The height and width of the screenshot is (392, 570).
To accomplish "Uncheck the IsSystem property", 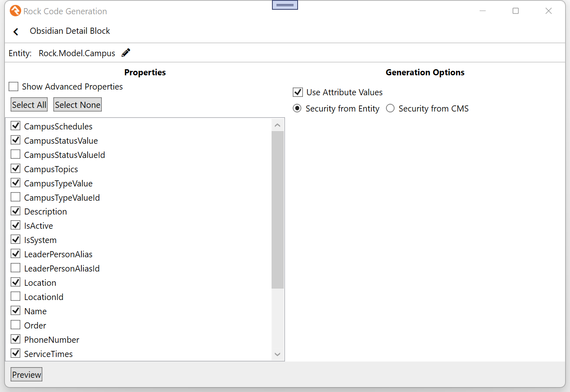I will point(15,239).
